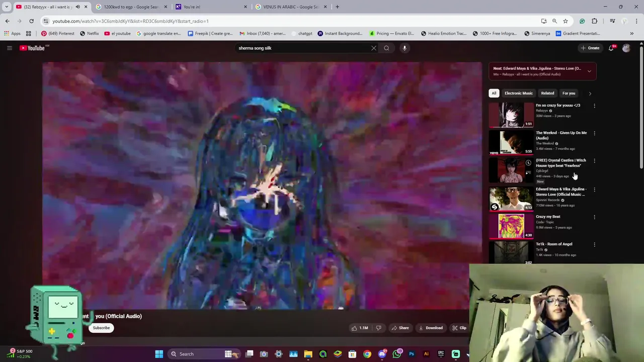Switch to the You're in! tab
Viewport: 644px width, 362px height.
(x=211, y=7)
